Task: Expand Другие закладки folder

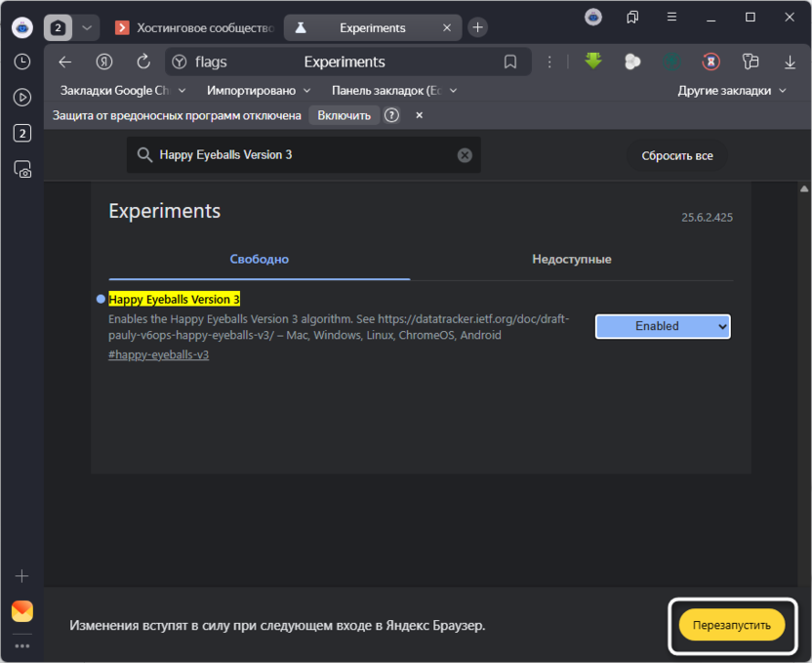Action: [x=731, y=91]
